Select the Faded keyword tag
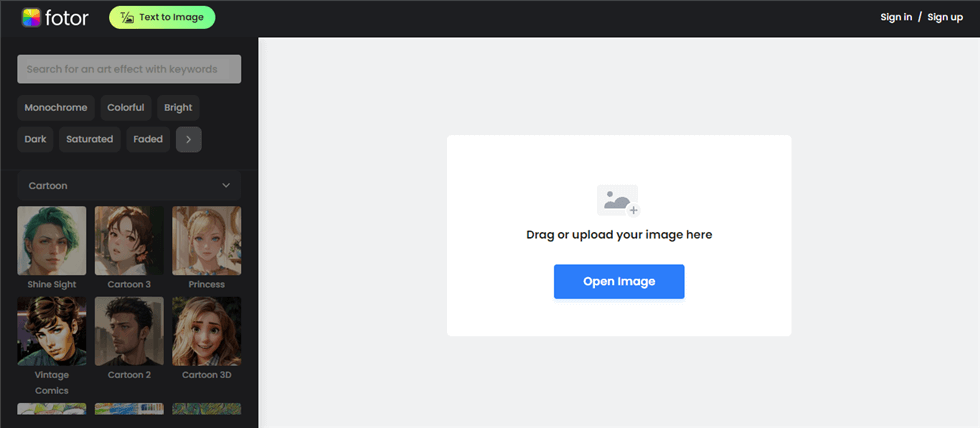The height and width of the screenshot is (428, 980). click(x=148, y=139)
